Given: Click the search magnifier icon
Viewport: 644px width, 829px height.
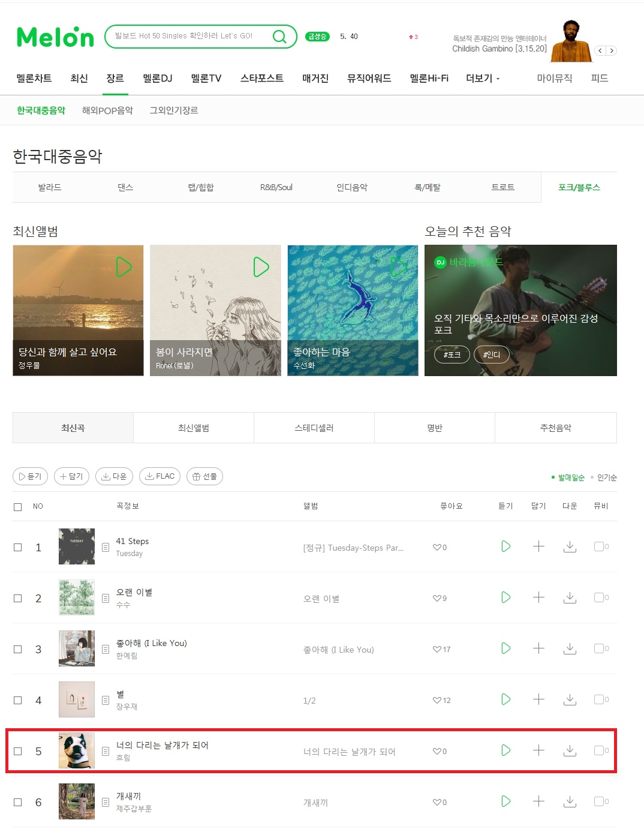Looking at the screenshot, I should (279, 37).
